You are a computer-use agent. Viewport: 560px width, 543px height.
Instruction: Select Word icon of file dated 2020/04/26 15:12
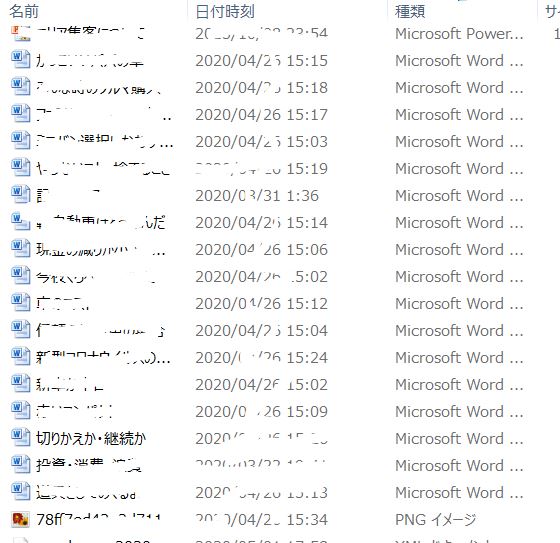(x=21, y=303)
